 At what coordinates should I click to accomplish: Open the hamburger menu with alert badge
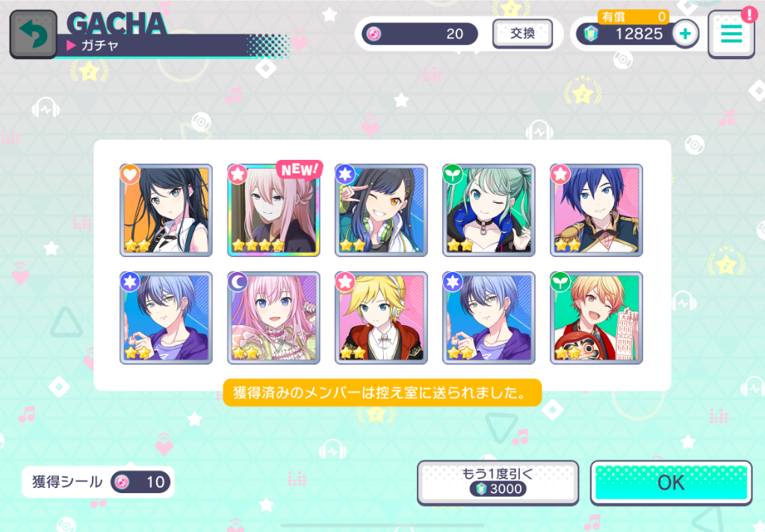(731, 34)
